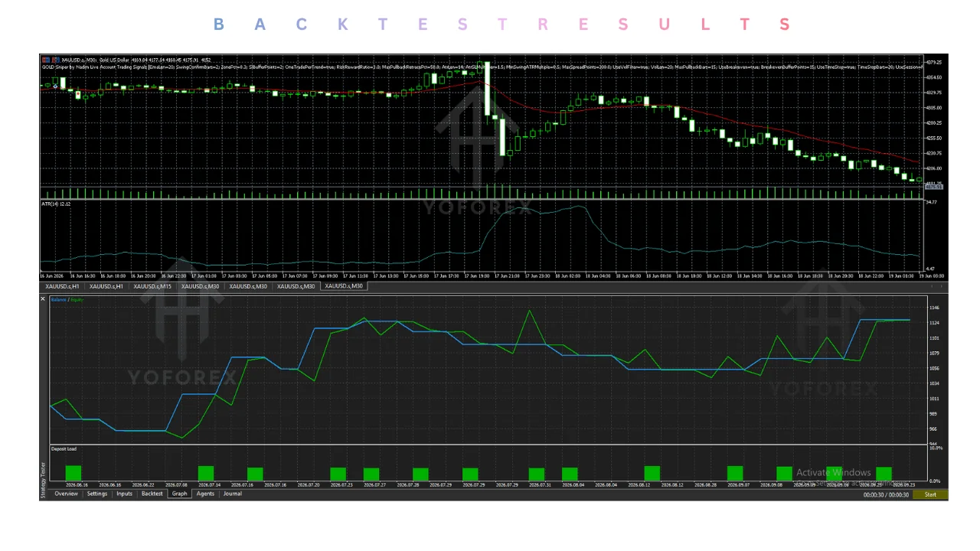Click the 1011 value on balance axis
Screen dimensions: 980x551
pos(933,399)
